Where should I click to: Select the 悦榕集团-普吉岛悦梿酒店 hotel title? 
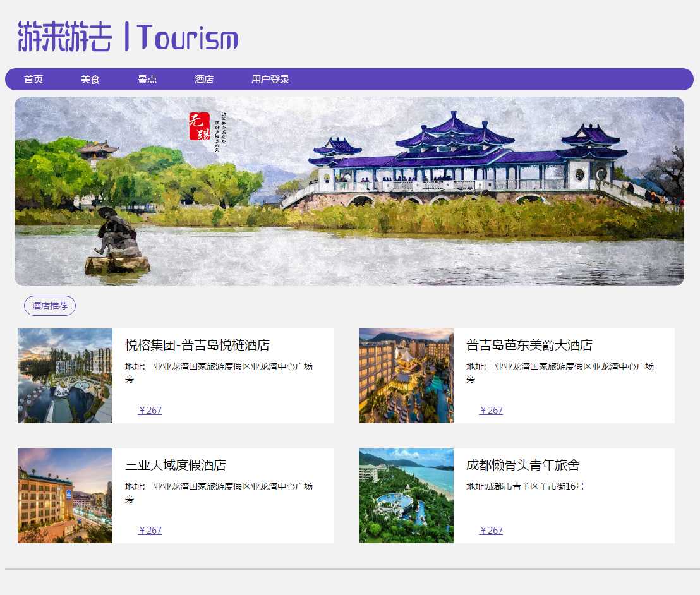click(x=197, y=346)
